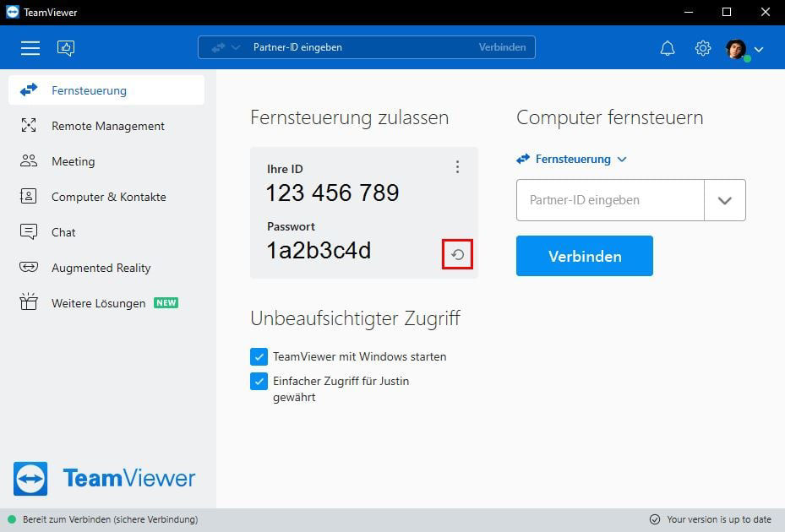The width and height of the screenshot is (785, 532).
Task: Open connection mode dropdown in top search bar
Action: coord(226,47)
